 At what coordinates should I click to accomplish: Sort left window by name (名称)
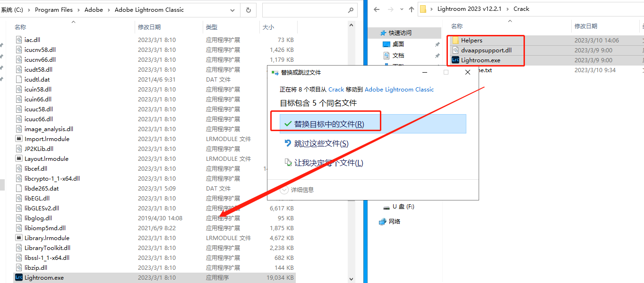(20, 27)
